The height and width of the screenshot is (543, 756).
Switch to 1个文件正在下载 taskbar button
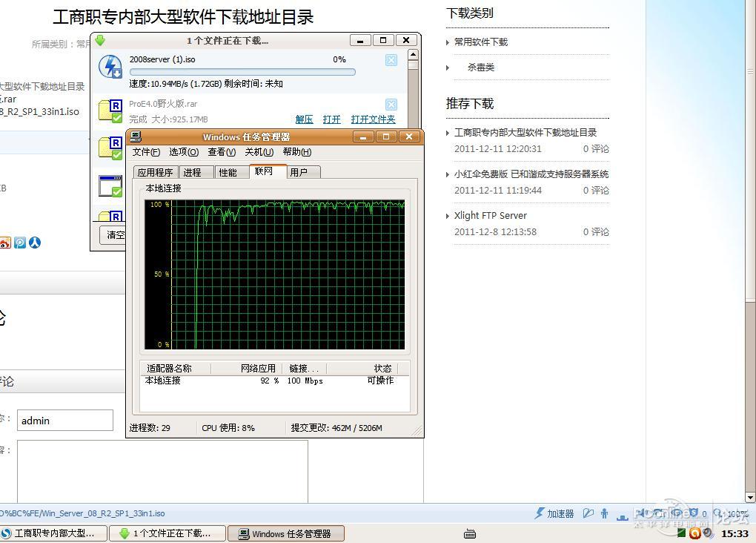(x=168, y=533)
